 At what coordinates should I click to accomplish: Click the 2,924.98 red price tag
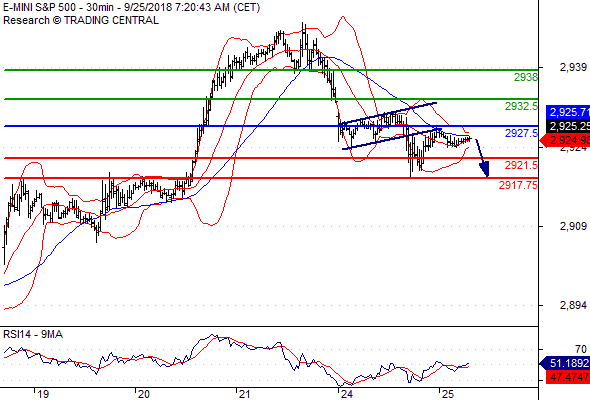click(x=565, y=140)
